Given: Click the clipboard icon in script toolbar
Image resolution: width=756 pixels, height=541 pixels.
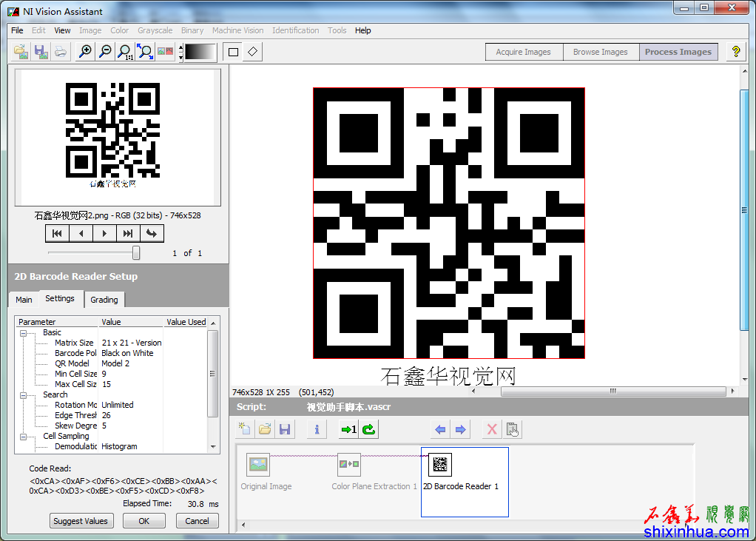Looking at the screenshot, I should [512, 429].
